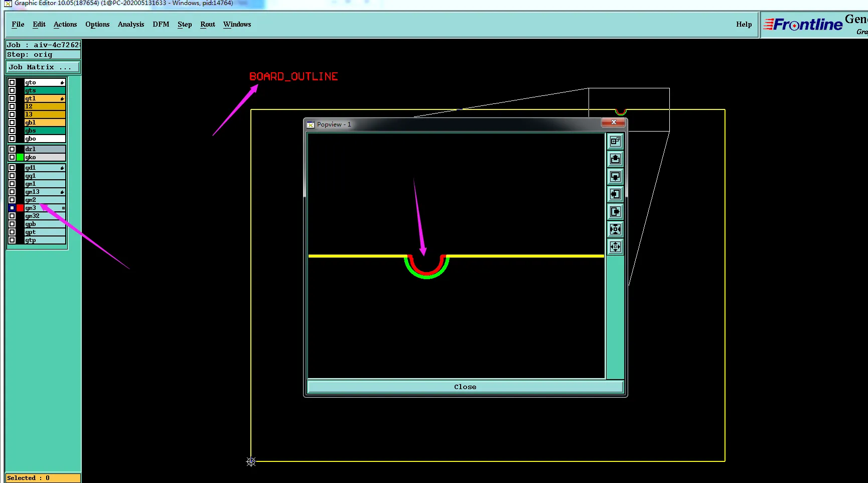Screen dimensions: 868x483
Task: Click the Step: orig field
Action: coord(43,54)
